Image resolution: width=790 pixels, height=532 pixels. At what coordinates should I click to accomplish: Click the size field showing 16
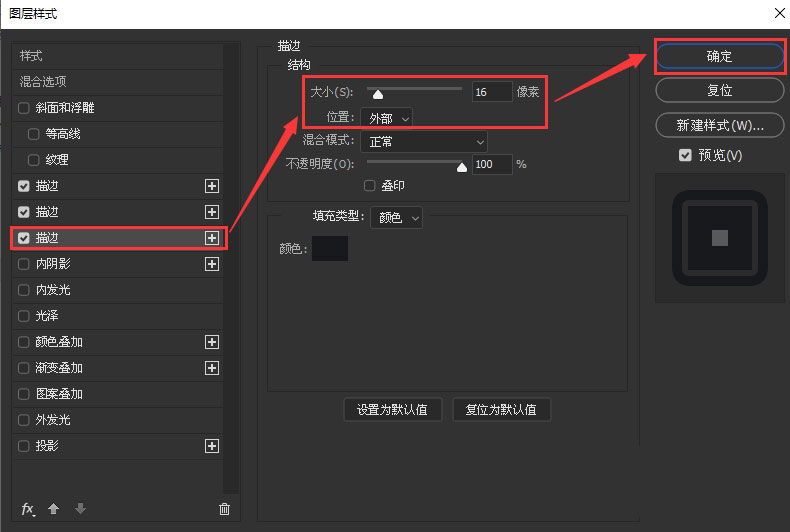point(492,92)
